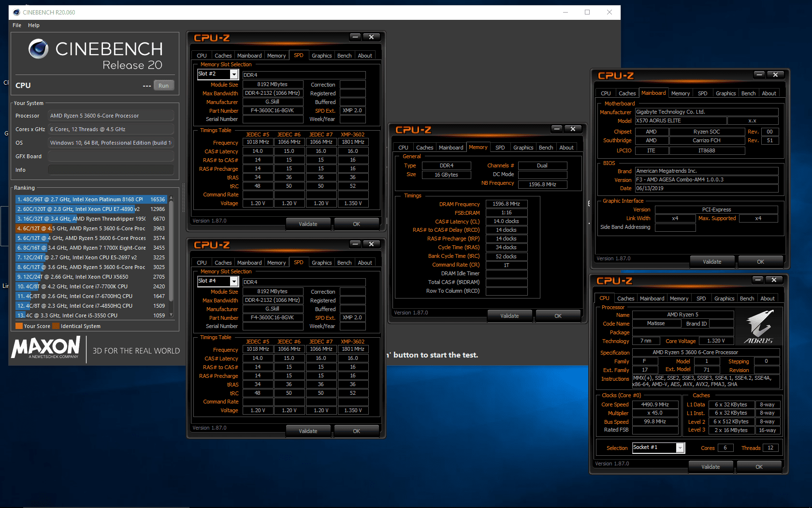Screen dimensions: 812x508
Task: Close the Slot #2 CPU-Z window
Action: pos(371,37)
